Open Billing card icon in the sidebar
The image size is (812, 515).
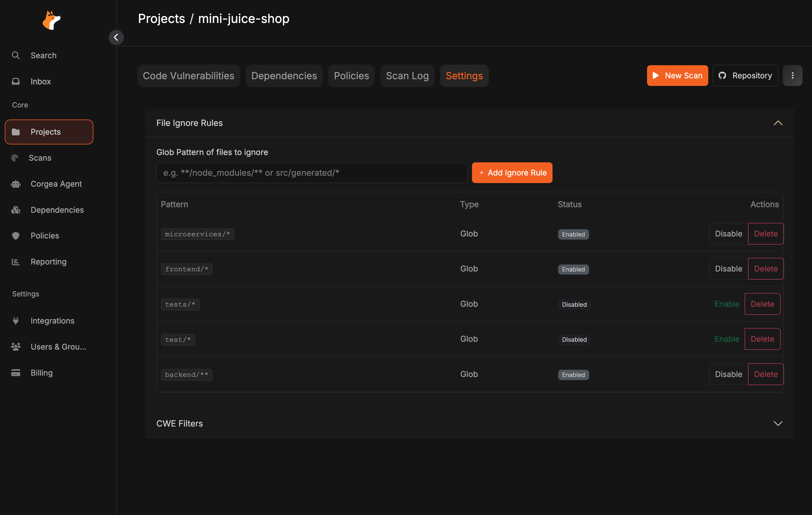point(15,373)
